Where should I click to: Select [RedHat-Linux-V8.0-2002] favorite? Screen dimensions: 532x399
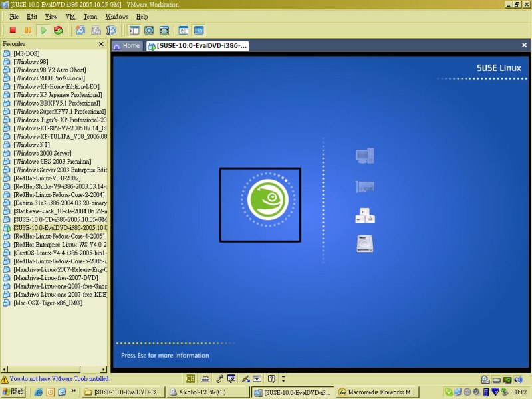[47, 178]
